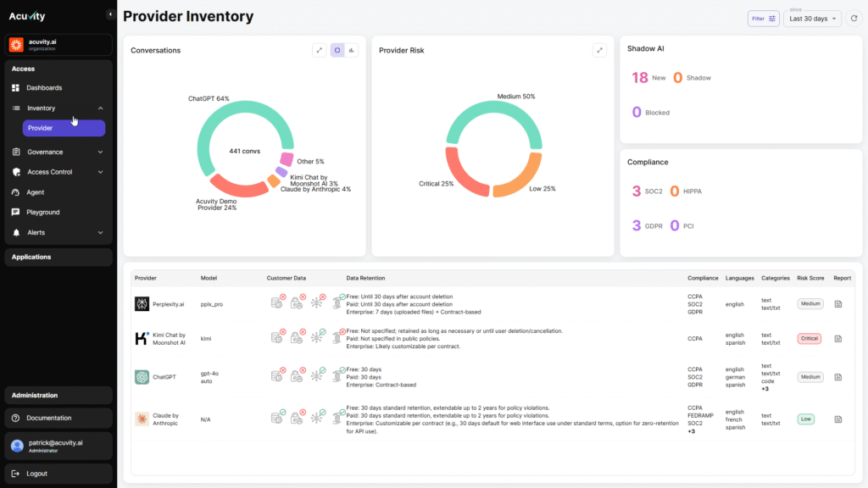The image size is (868, 488).
Task: Click Perplexity.ai data lock icon
Action: [x=298, y=302]
